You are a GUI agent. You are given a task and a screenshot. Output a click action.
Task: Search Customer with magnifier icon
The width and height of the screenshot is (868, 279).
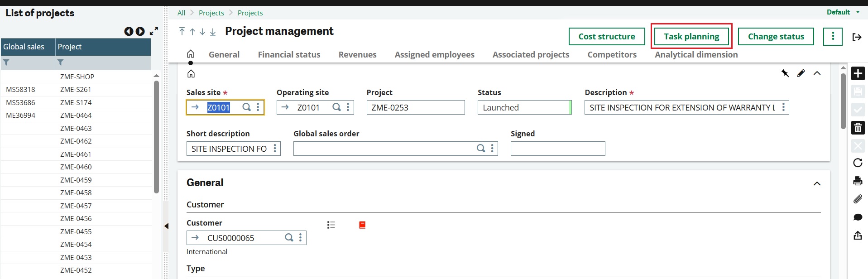coord(289,238)
